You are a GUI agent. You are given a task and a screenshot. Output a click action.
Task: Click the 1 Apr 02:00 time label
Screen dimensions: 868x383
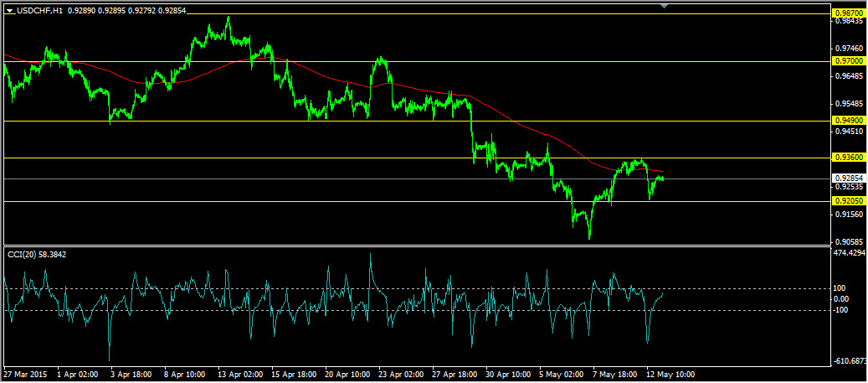[79, 374]
